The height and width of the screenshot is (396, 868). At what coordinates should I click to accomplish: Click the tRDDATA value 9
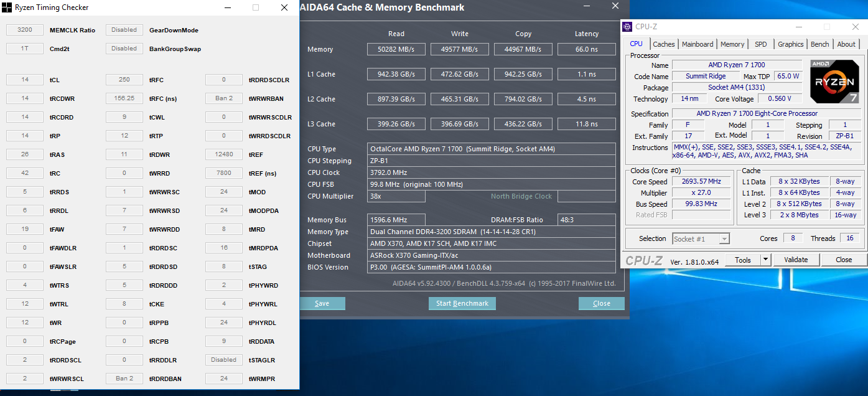224,341
